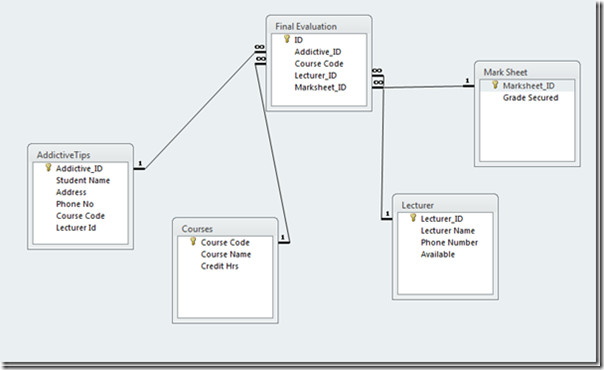The image size is (604, 370).
Task: Select Marksheet_ID field in Final Evaluation
Action: pyautogui.click(x=320, y=87)
